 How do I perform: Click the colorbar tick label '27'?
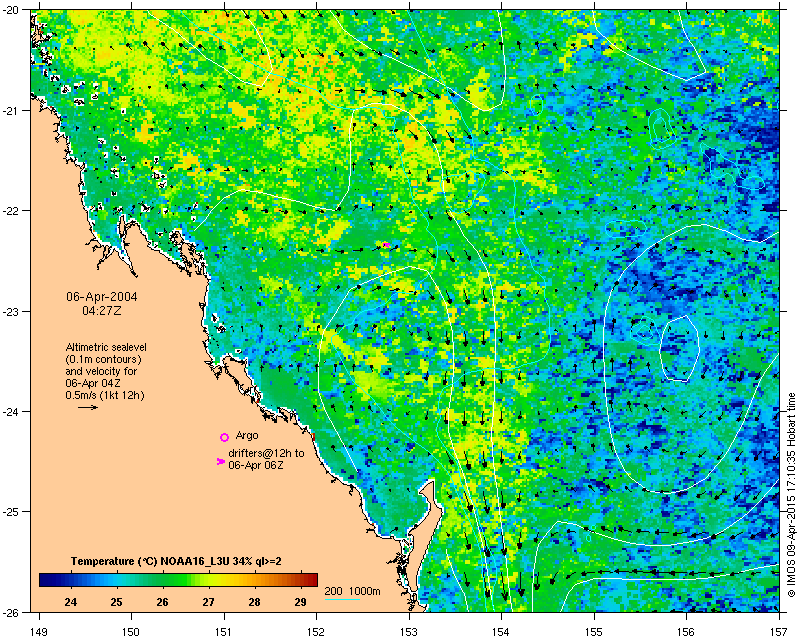[208, 602]
